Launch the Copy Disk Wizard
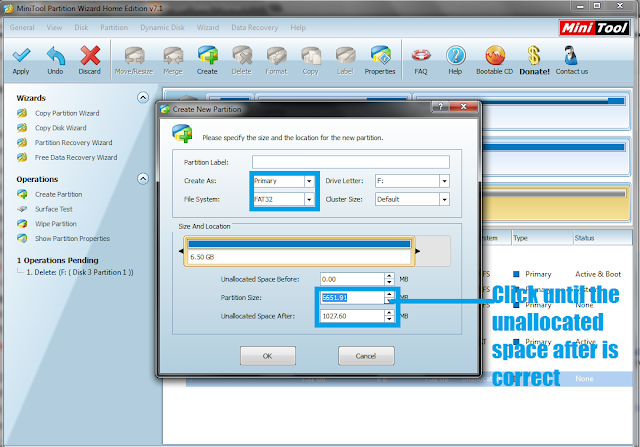Viewport: 640px width, 447px height. point(60,128)
